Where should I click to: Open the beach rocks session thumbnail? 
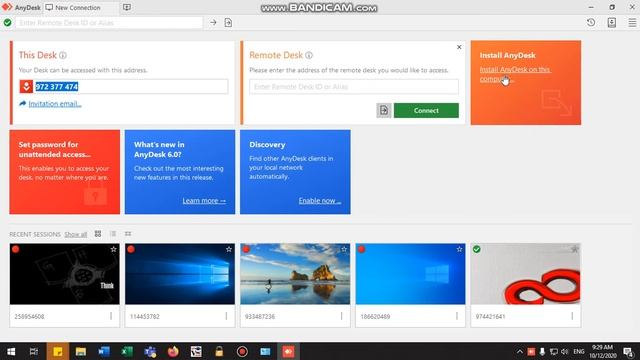click(295, 274)
